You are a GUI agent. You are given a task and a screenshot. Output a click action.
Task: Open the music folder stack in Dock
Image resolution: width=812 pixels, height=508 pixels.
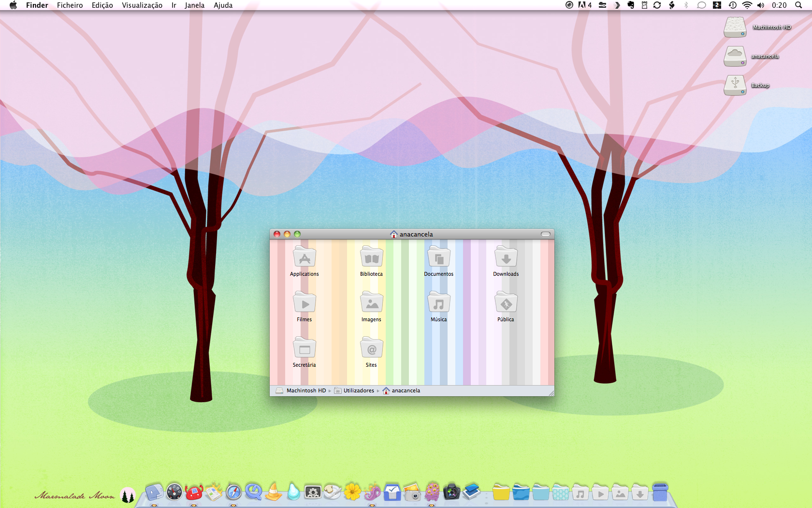click(580, 493)
